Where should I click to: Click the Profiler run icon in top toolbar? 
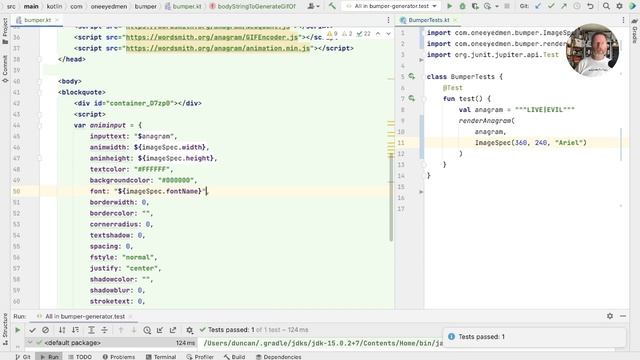487,6
